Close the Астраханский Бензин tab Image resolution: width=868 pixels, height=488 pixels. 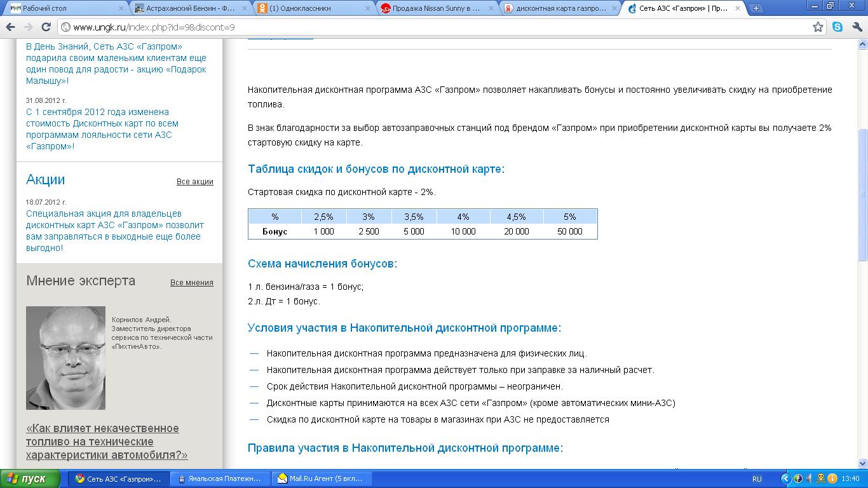pos(245,9)
